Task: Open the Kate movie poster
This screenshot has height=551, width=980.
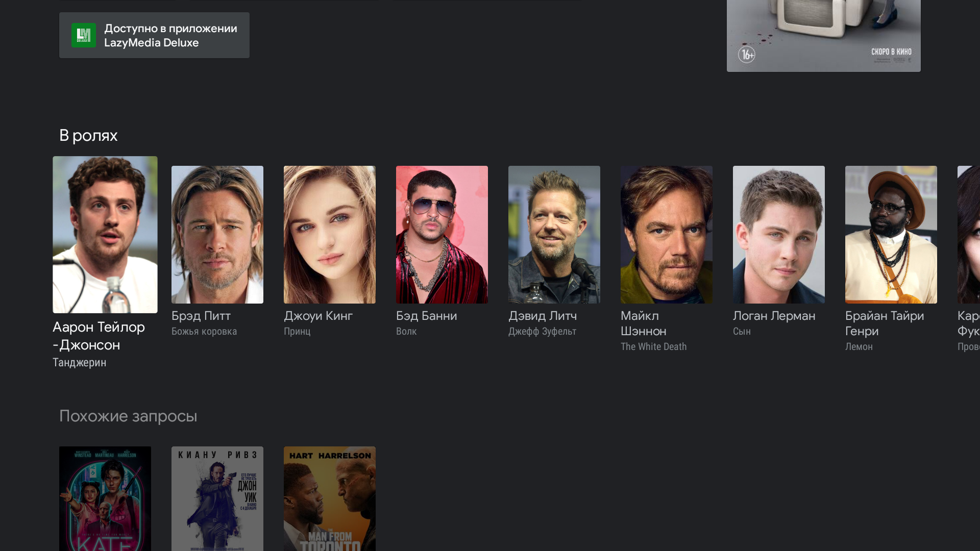Action: point(105,499)
